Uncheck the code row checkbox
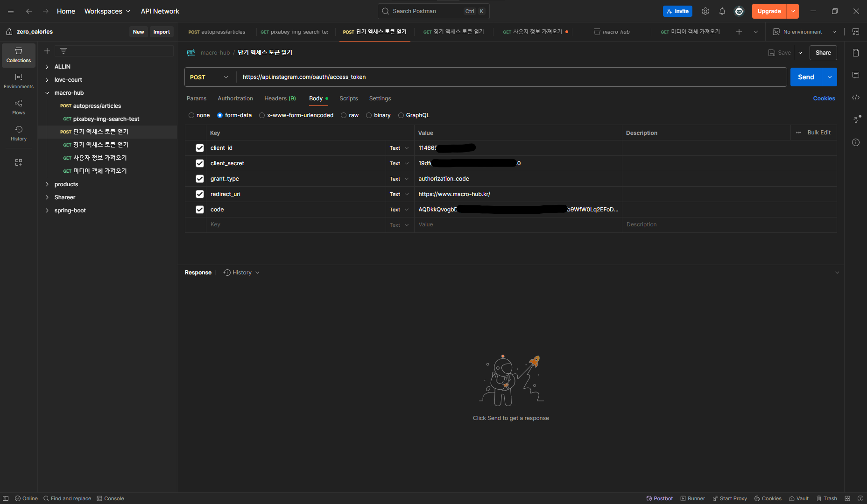Image resolution: width=867 pixels, height=504 pixels. click(x=200, y=210)
